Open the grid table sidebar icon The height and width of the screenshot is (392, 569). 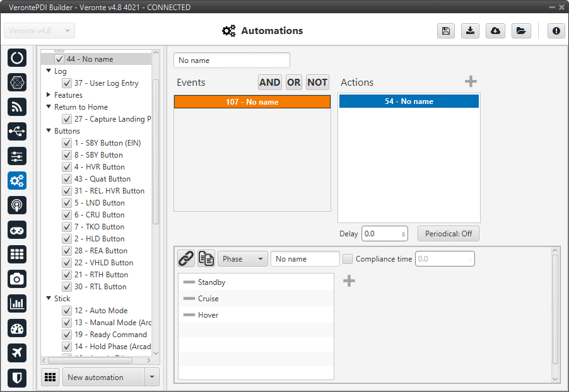pyautogui.click(x=17, y=254)
